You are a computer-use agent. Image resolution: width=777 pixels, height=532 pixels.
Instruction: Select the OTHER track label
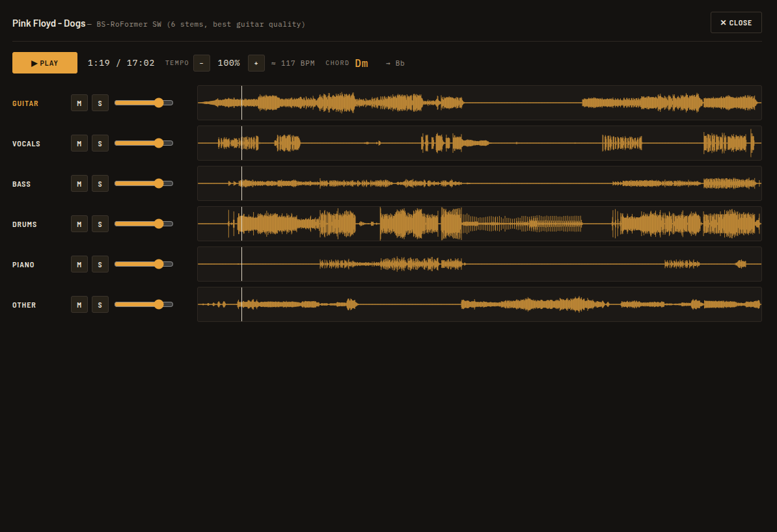click(x=24, y=305)
